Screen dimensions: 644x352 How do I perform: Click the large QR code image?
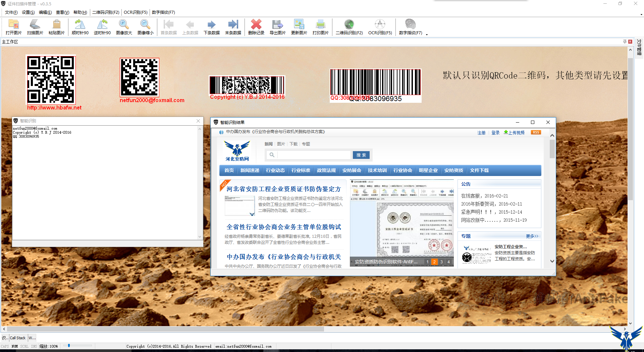[x=51, y=80]
